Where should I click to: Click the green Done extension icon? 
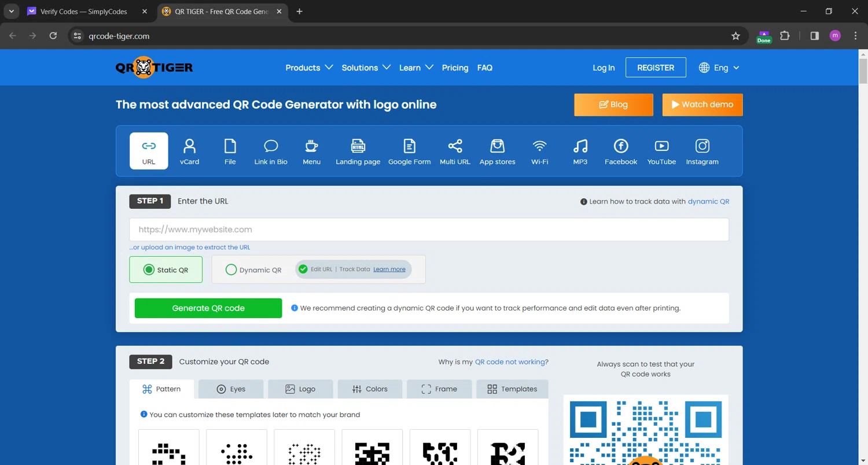[764, 36]
